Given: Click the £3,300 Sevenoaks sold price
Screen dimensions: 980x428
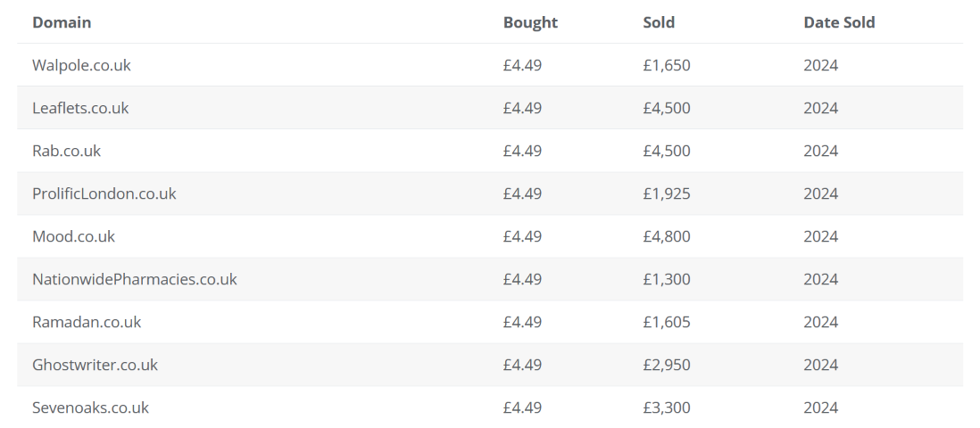Looking at the screenshot, I should (x=666, y=408).
